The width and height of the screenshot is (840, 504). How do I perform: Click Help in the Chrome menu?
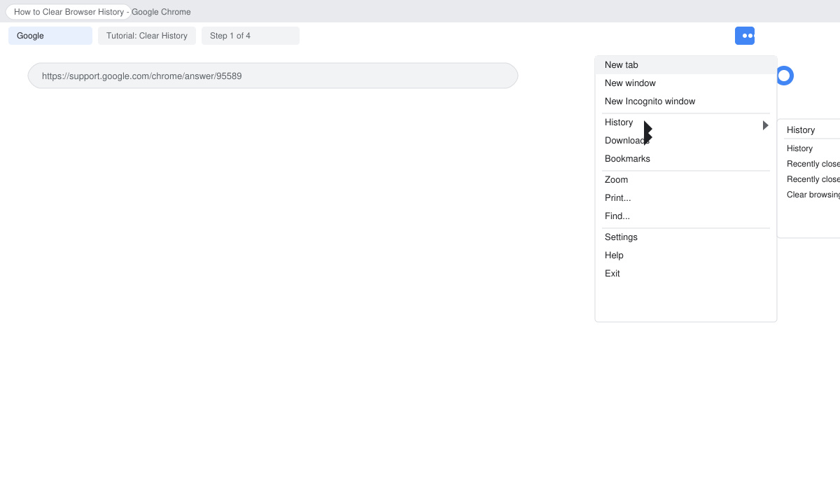(686, 255)
